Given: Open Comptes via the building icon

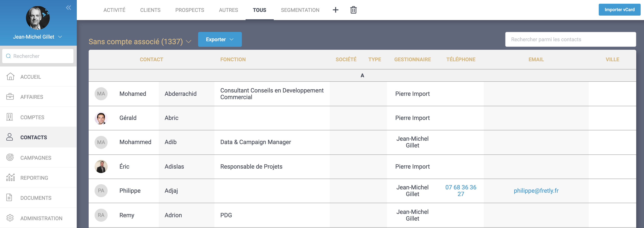Looking at the screenshot, I should tap(10, 117).
